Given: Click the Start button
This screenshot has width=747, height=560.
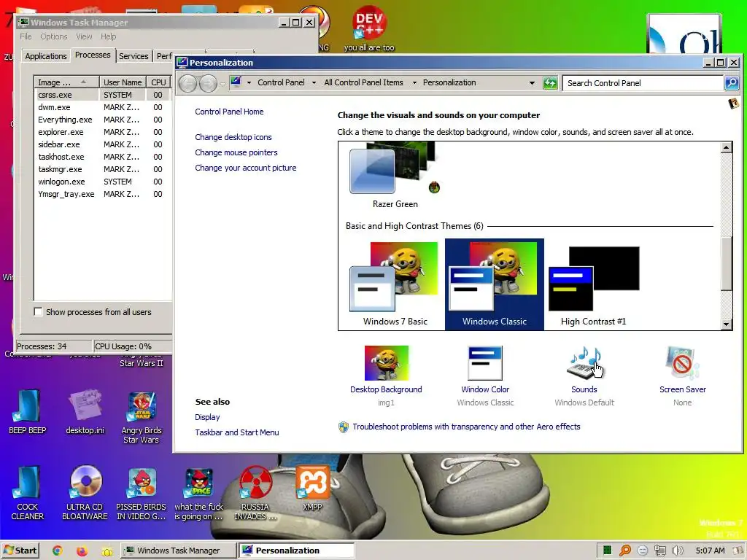Looking at the screenshot, I should click(20, 551).
